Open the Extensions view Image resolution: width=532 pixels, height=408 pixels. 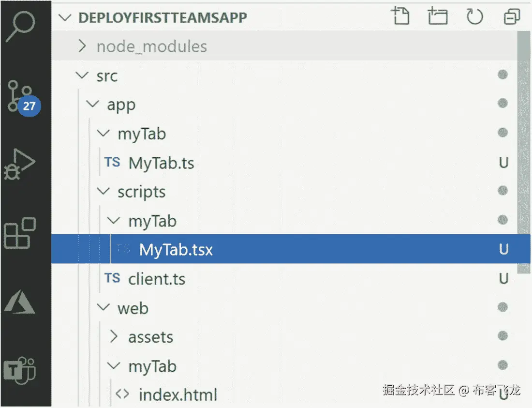20,233
